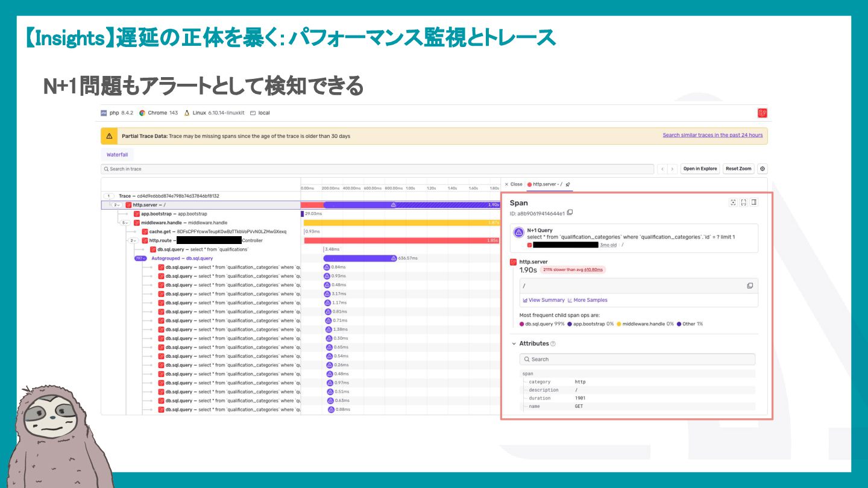Click the category value http in attributes
The width and height of the screenshot is (868, 488).
(580, 382)
